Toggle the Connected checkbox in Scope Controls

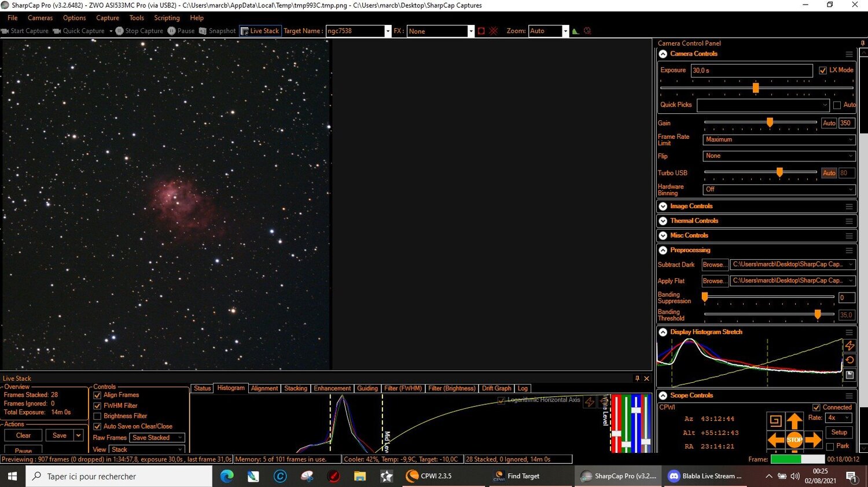817,407
